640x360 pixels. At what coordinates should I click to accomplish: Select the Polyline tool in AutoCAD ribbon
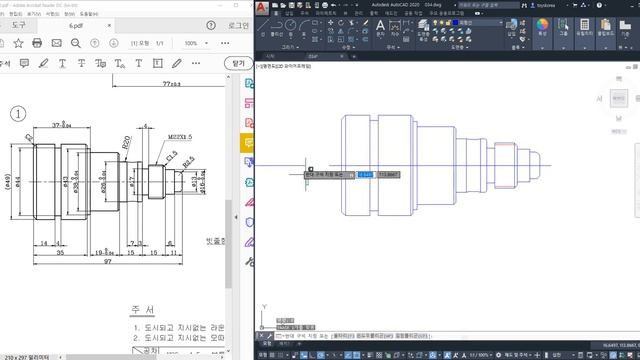coord(277,28)
